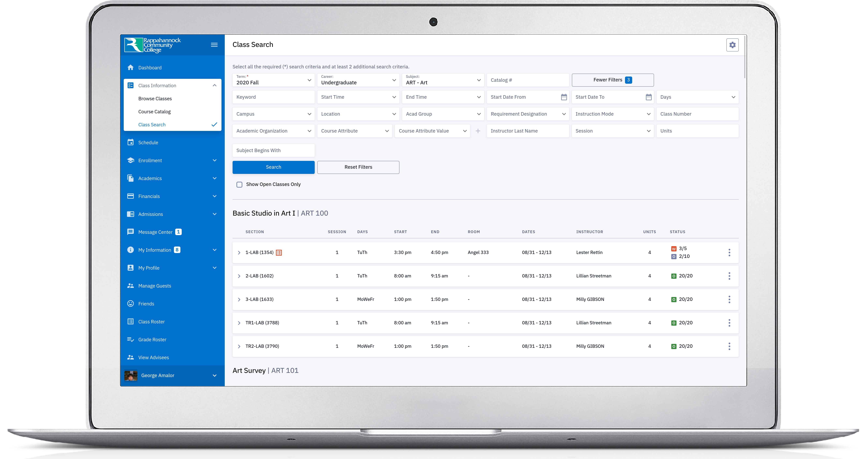Open the three-dot menu for 2-LAB (1602)

[729, 276]
